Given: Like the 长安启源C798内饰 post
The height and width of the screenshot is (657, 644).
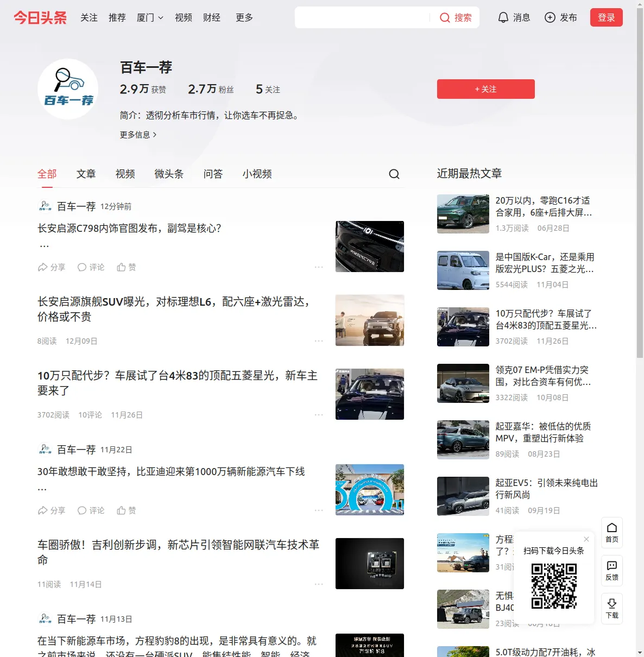Looking at the screenshot, I should point(127,267).
